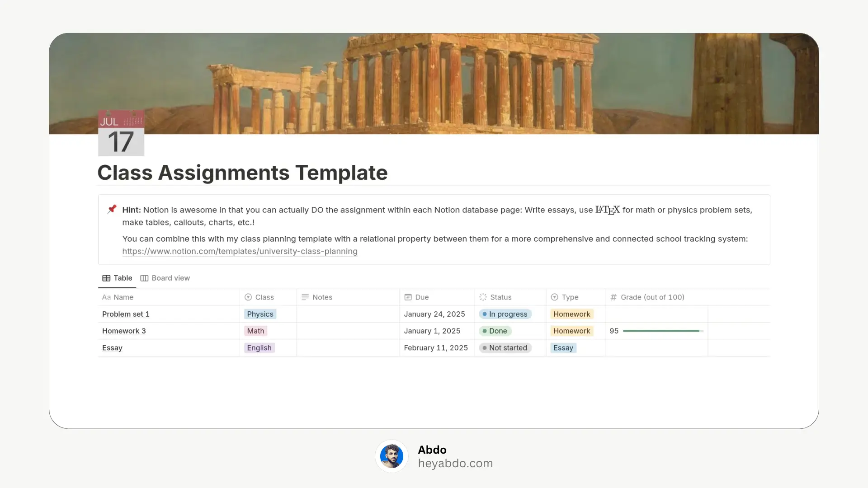Open the Essay row name
The width and height of the screenshot is (868, 488).
coord(112,348)
